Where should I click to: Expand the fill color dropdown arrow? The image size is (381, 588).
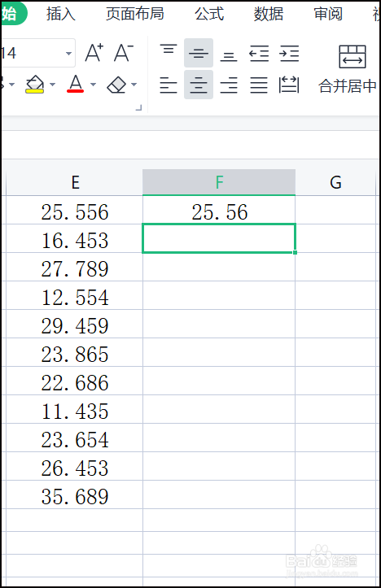coord(52,85)
